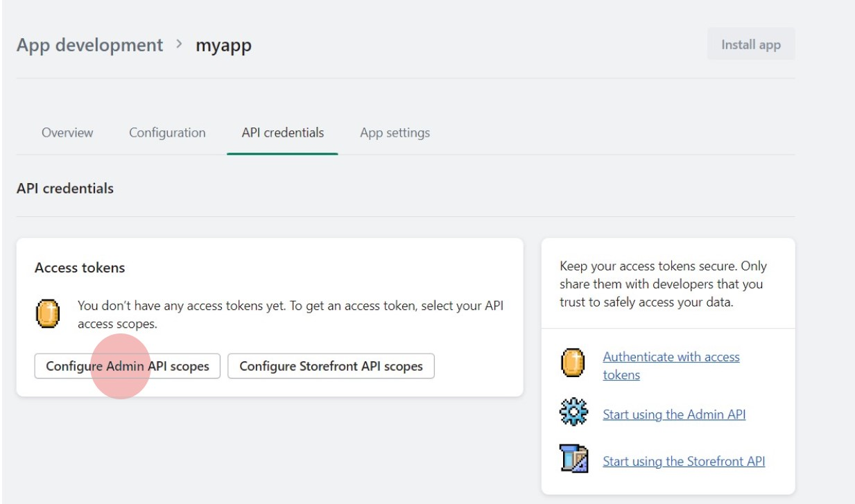Go back to the App development breadcrumb
Screen dimensions: 855x504
(90, 46)
